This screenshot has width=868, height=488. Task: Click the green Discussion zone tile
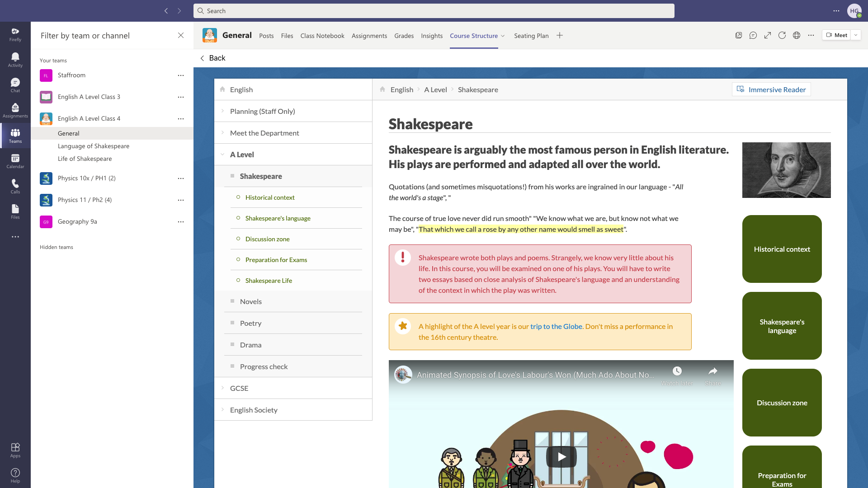(782, 403)
